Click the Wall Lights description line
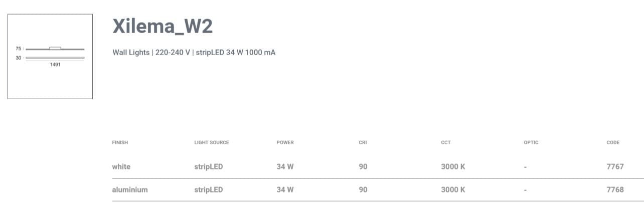The height and width of the screenshot is (217, 644). click(x=194, y=52)
